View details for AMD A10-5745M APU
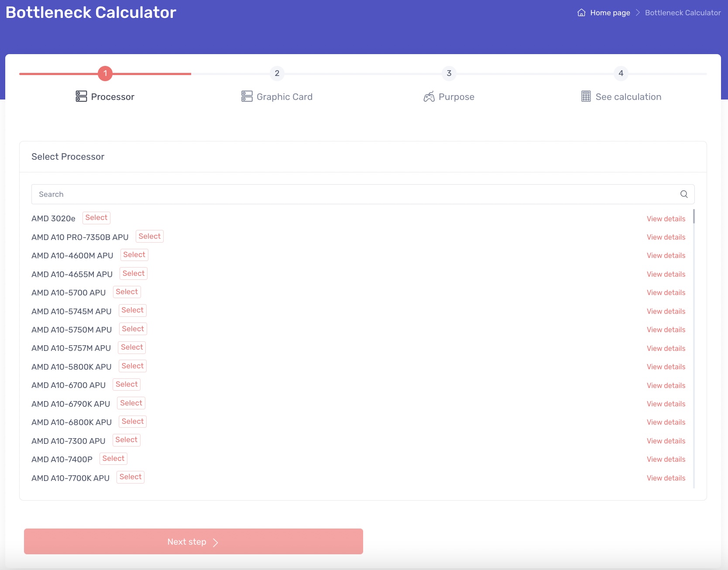The width and height of the screenshot is (728, 570). point(666,311)
